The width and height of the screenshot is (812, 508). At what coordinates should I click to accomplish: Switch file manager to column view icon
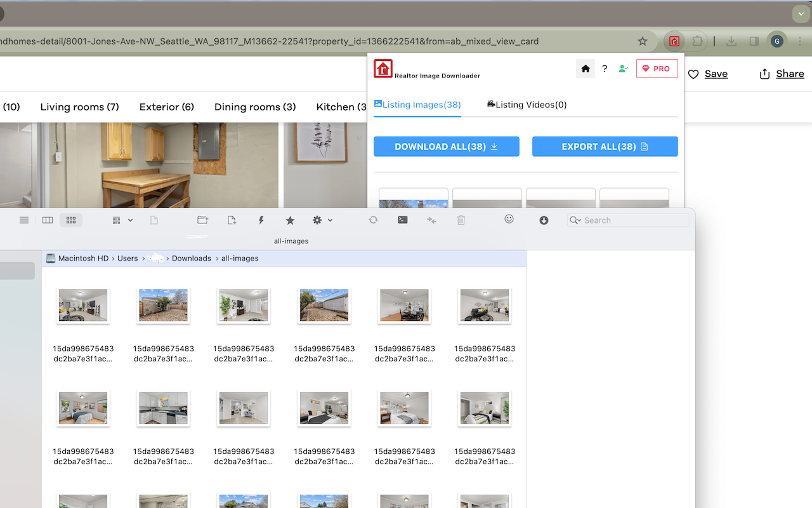pyautogui.click(x=48, y=220)
